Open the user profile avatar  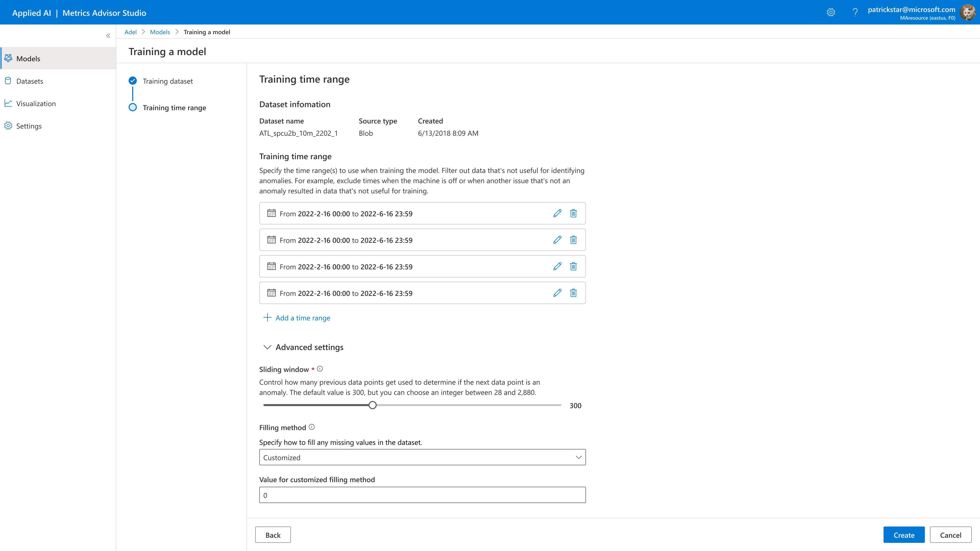click(967, 12)
